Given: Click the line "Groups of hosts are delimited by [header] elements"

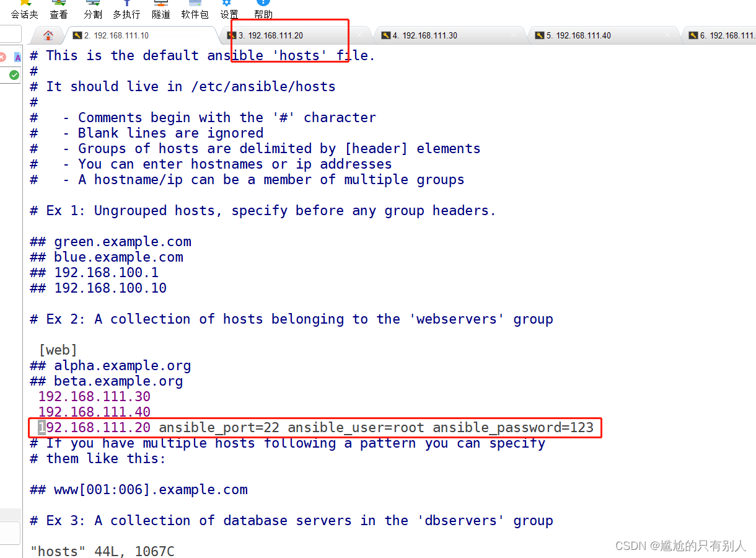Looking at the screenshot, I should tap(279, 149).
